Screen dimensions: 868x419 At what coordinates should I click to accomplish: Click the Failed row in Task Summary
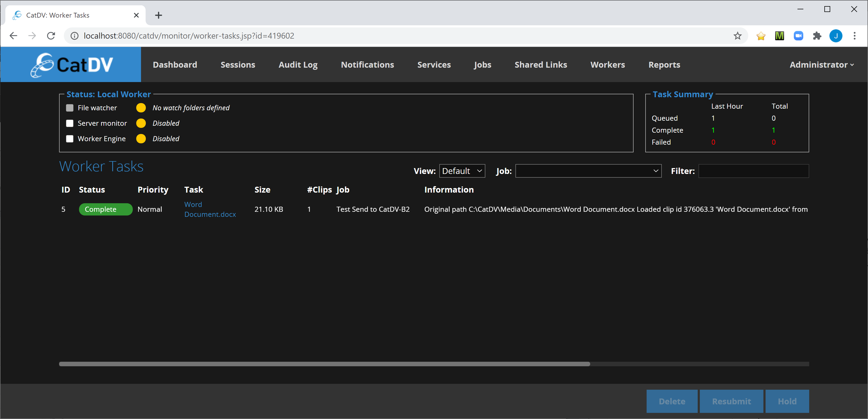tap(726, 142)
